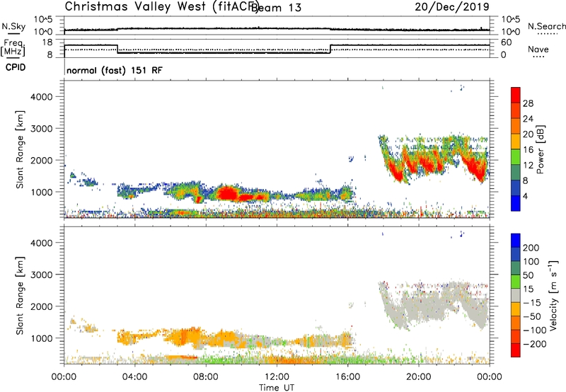Click the 'normal (fast) 151 RF' text
The height and width of the screenshot is (392, 566).
point(115,70)
